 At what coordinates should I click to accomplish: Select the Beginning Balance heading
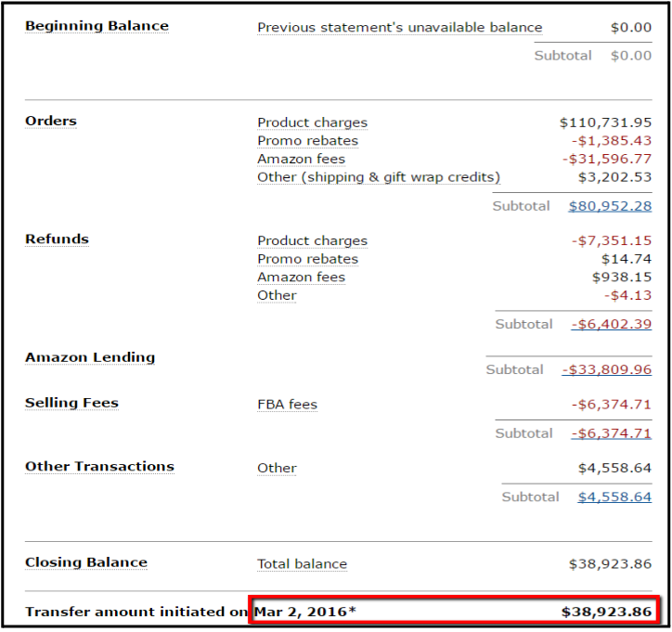coord(97,26)
